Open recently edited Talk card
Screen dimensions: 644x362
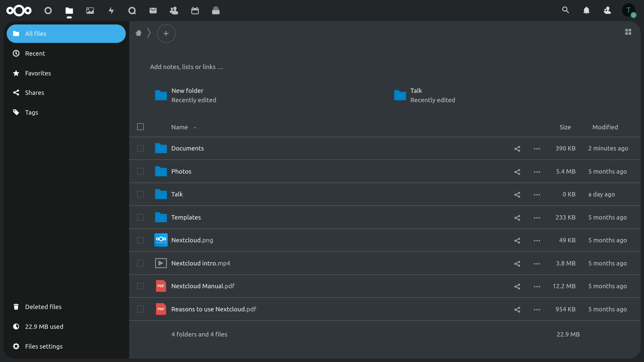(424, 95)
